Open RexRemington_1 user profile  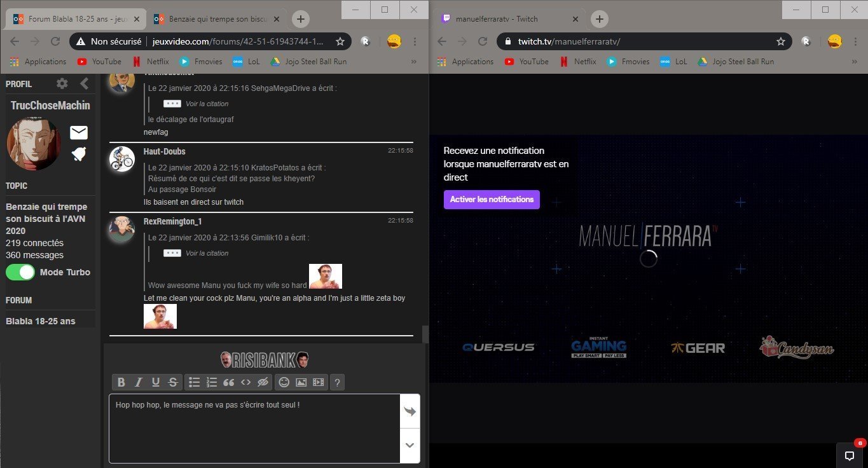[172, 221]
